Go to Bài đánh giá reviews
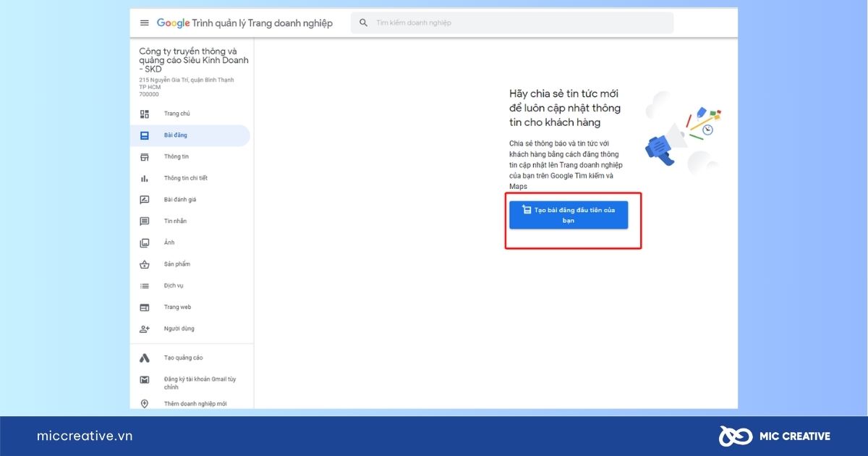Viewport: 868px width, 456px height. (190, 200)
